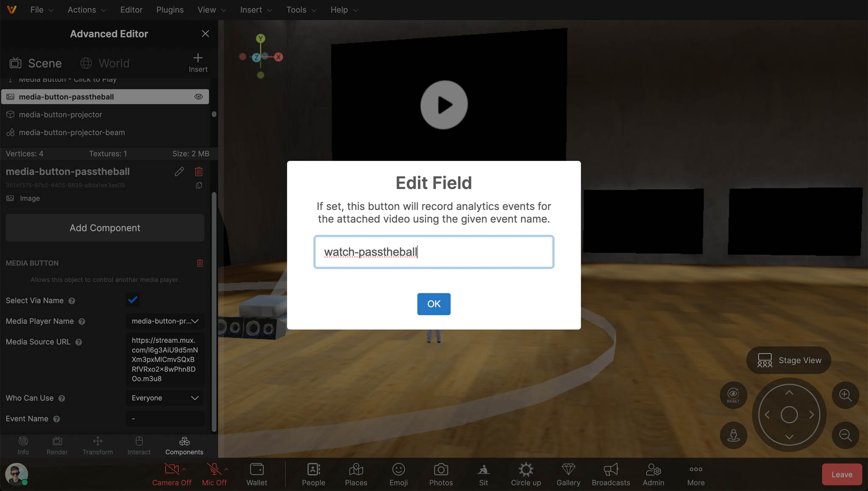
Task: Open the Emoji picker
Action: [398, 474]
